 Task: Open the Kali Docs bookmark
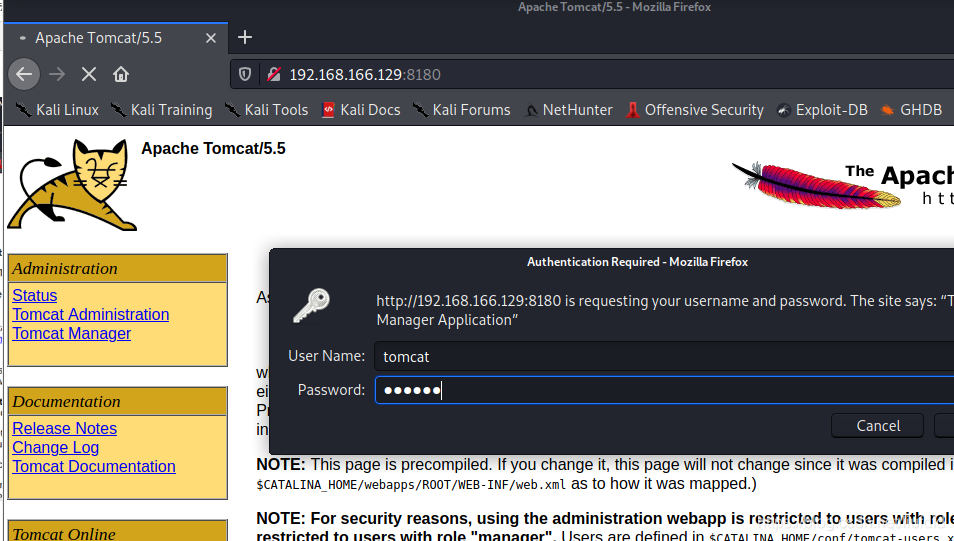coord(361,110)
